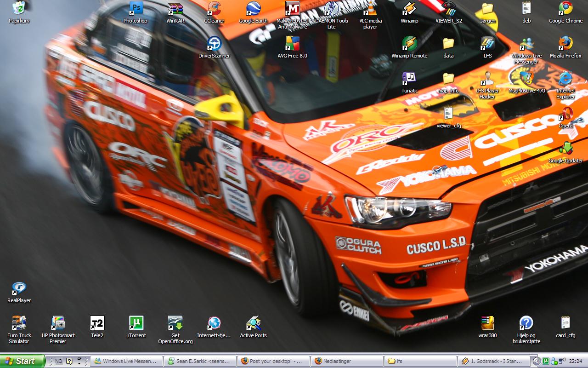Select the wrar380 installer icon
Screen dimensions: 588x368
[487, 327]
